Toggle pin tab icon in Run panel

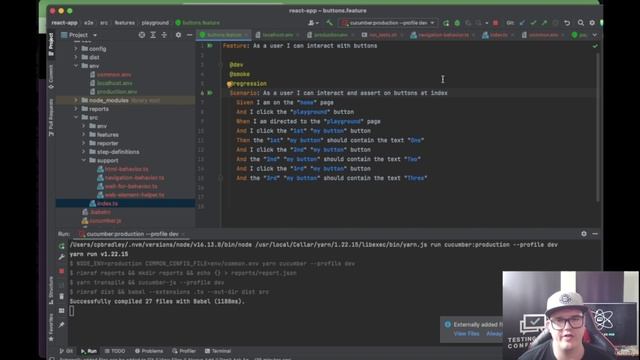(x=61, y=325)
